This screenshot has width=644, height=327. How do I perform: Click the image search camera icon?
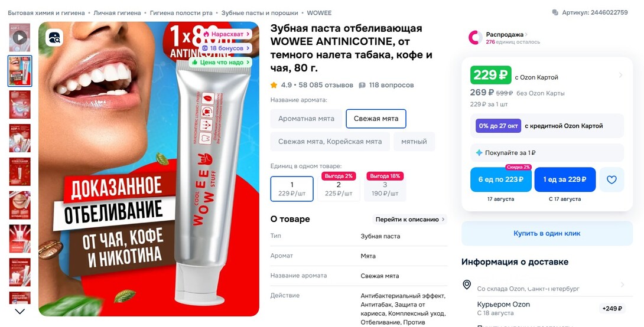coord(54,38)
